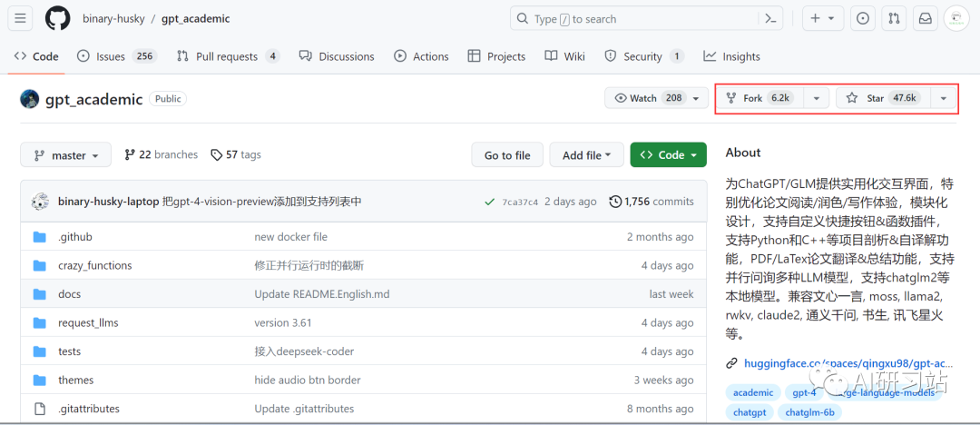
Task: Open the Pull requests tab
Action: coord(228,56)
